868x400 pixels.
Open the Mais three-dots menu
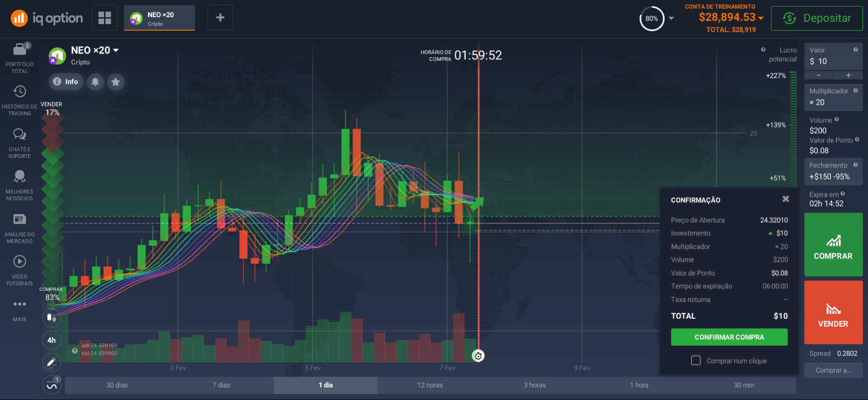click(x=19, y=310)
